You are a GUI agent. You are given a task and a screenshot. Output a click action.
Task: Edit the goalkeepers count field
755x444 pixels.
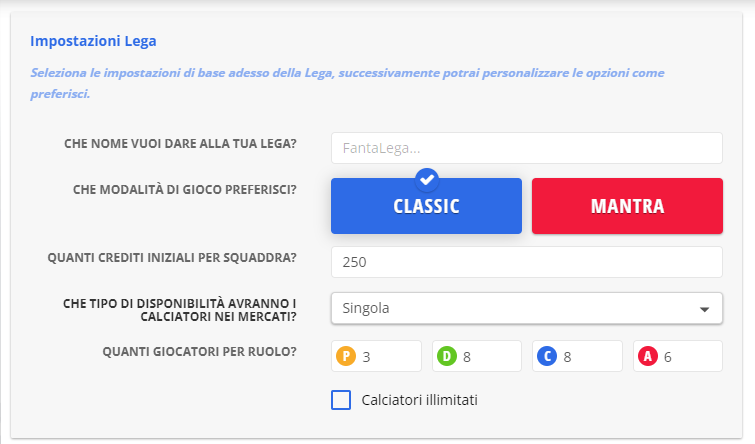[x=387, y=356]
